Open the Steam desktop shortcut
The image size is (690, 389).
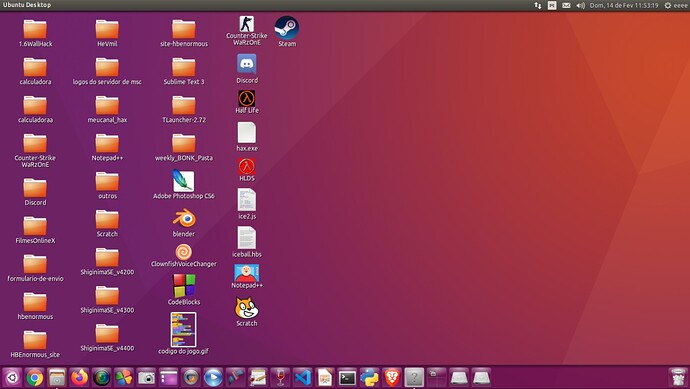tap(286, 28)
